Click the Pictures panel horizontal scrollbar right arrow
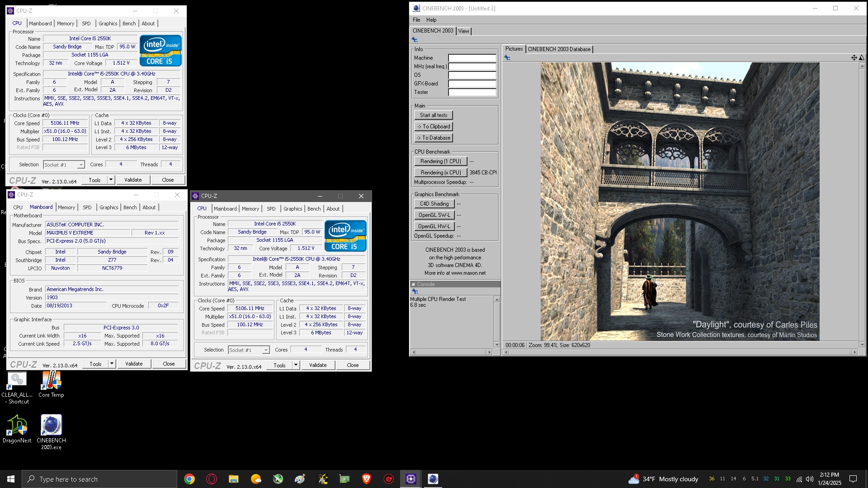 (x=854, y=352)
